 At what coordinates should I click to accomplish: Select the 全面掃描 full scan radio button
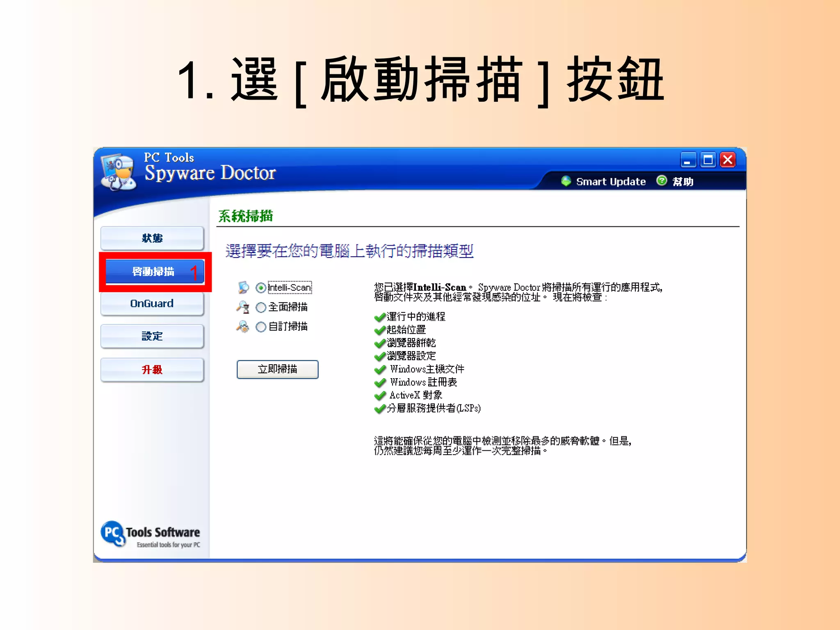click(261, 307)
